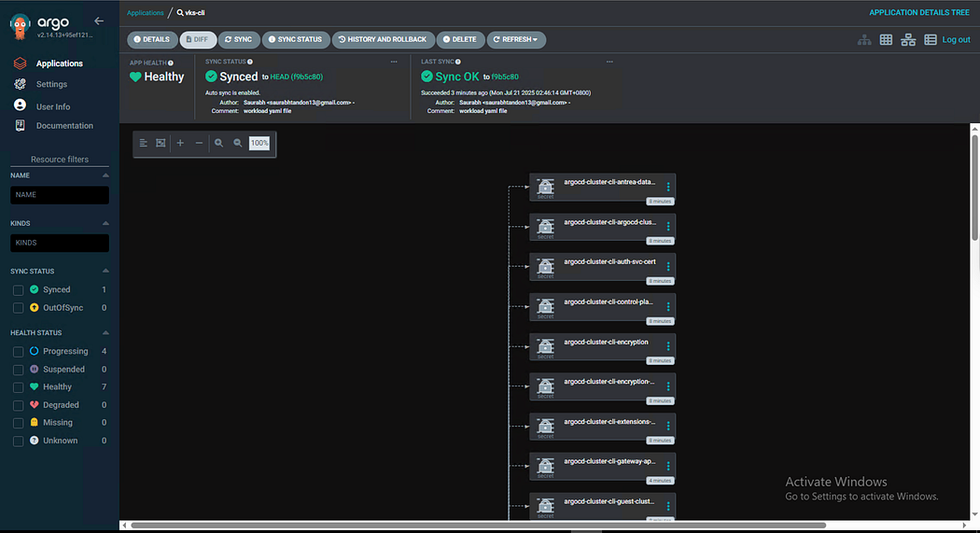Open menu for argocd-cluster-cli-argocd-clus secret
This screenshot has width=980, height=533.
(668, 227)
